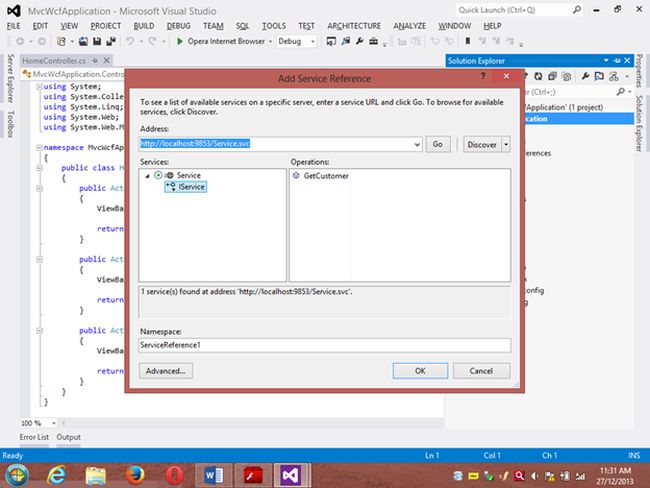The width and height of the screenshot is (650, 488).
Task: Select the GetCustomer operation
Action: (324, 175)
